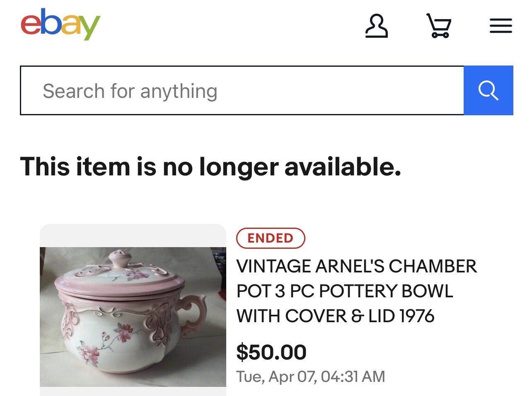
Task: Click the red "e" of the eBay logo
Action: [x=30, y=24]
